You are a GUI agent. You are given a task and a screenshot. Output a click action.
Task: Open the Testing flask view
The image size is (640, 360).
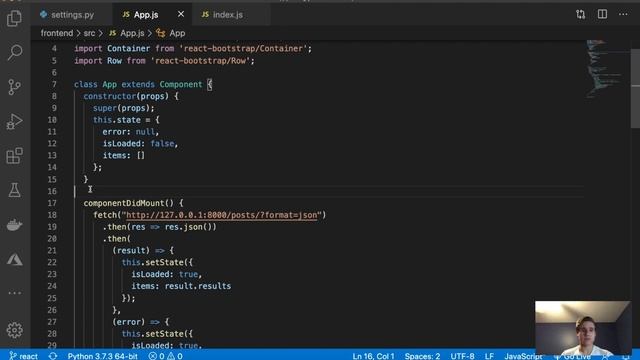15,190
